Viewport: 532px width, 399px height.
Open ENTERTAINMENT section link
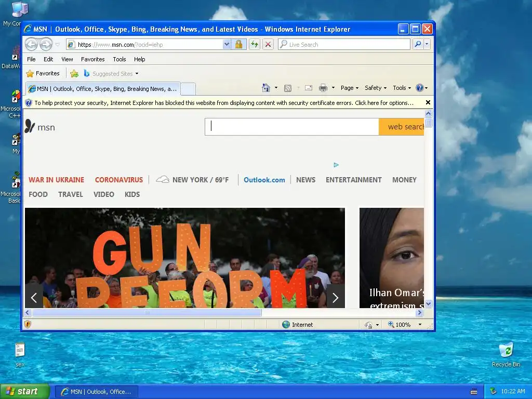[353, 180]
